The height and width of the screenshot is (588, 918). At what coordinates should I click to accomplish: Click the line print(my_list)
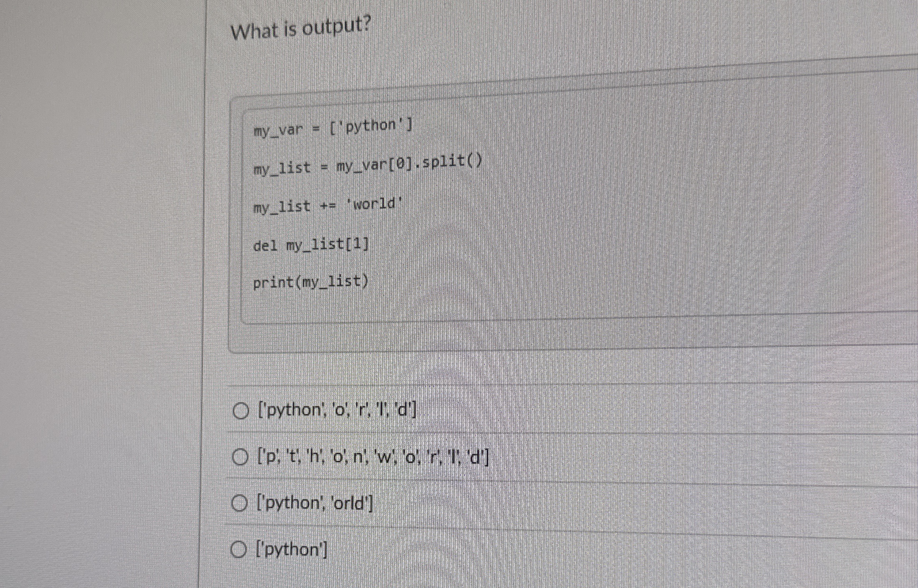click(311, 282)
